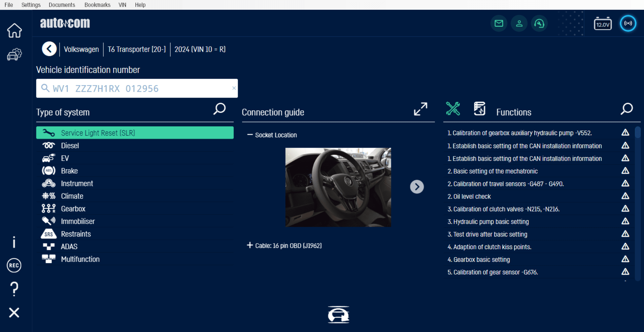The image size is (644, 332).
Task: Search the Type of system list
Action: [x=219, y=109]
